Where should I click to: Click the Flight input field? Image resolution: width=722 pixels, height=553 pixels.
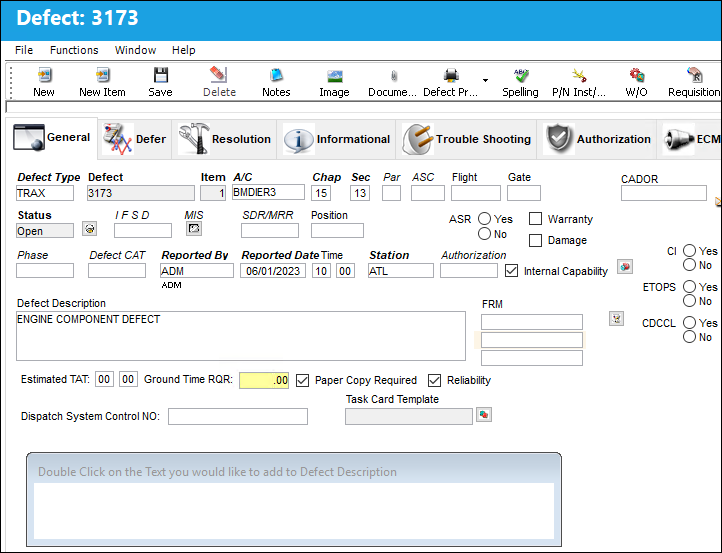pyautogui.click(x=476, y=193)
